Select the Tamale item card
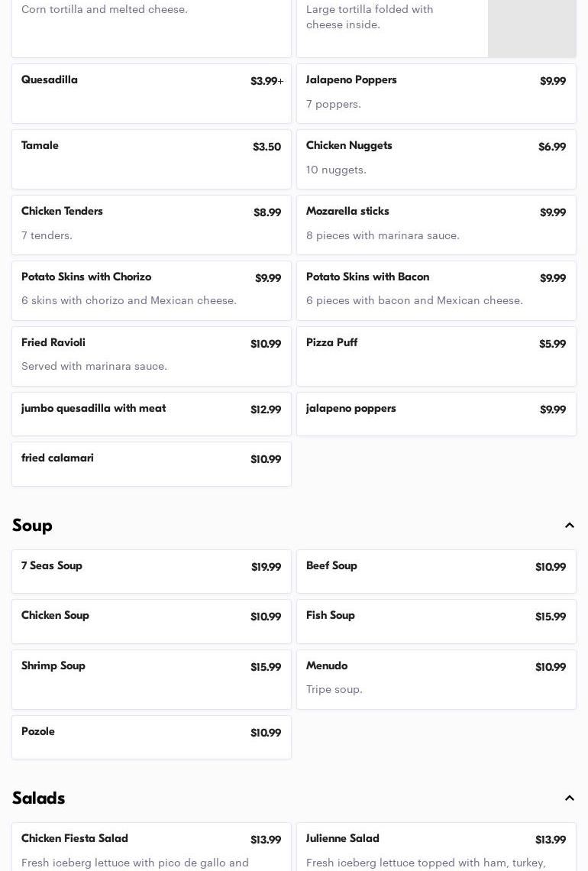The image size is (588, 871). click(151, 159)
